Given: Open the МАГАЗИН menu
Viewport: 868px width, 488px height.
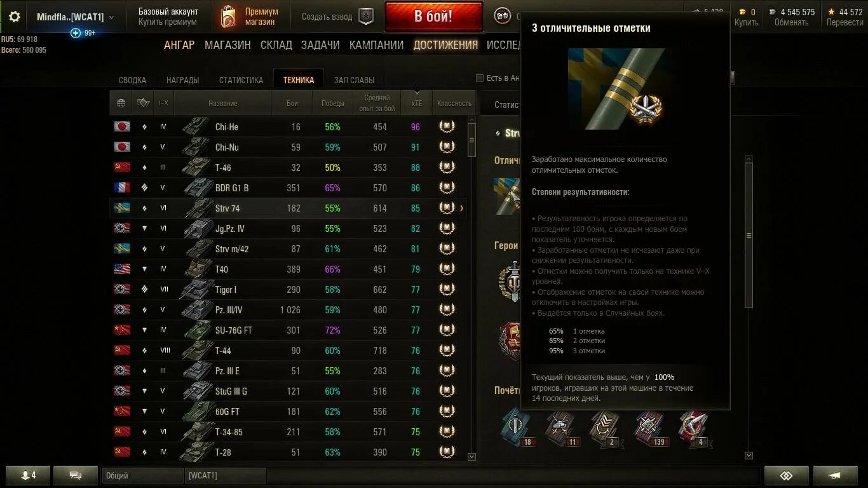Looking at the screenshot, I should pyautogui.click(x=227, y=45).
